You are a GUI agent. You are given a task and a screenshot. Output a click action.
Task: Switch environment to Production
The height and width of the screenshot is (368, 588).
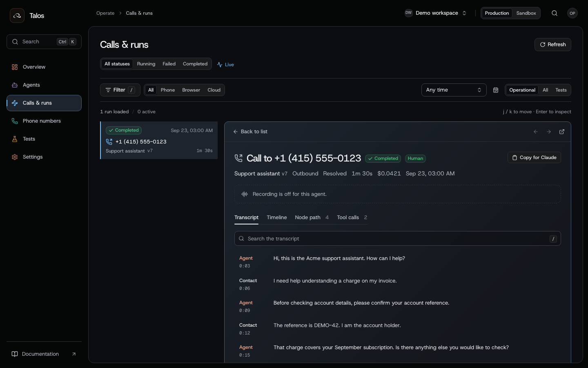click(x=497, y=13)
